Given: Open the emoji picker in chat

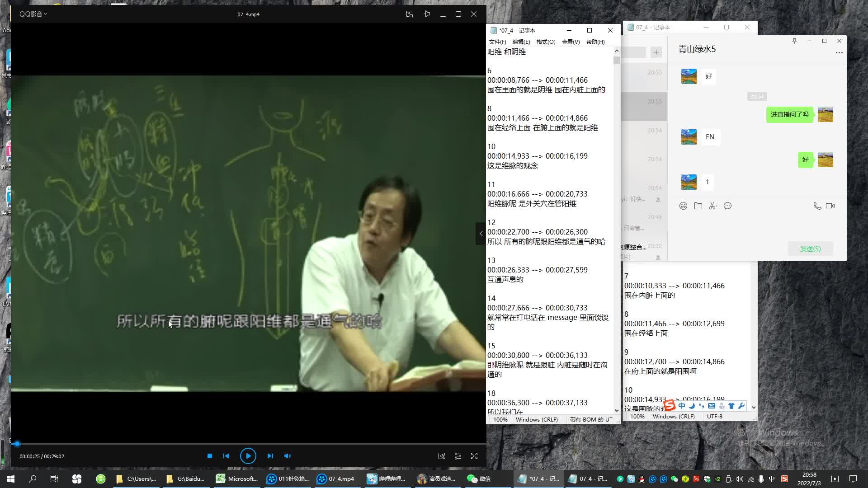Looking at the screenshot, I should (683, 206).
